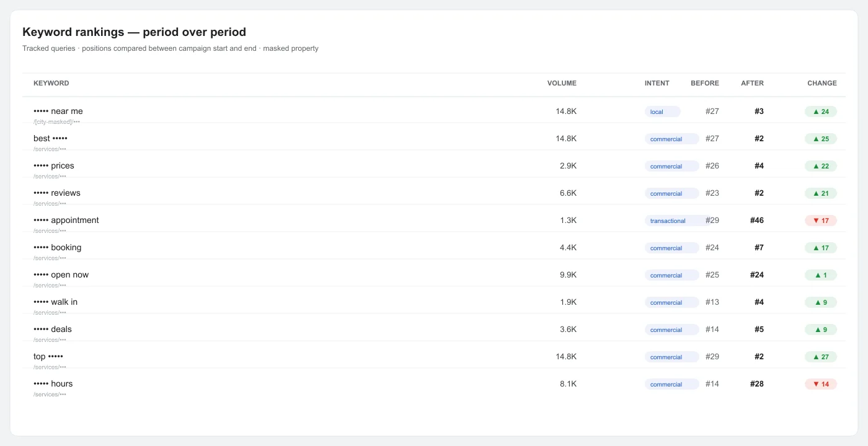Select the 'appointment' keyword
Viewport: 868px width, 446px height.
click(x=66, y=220)
